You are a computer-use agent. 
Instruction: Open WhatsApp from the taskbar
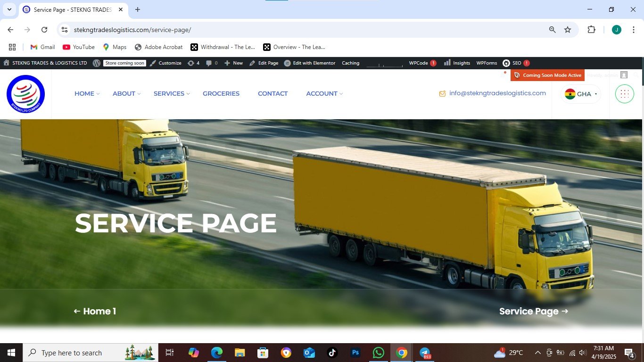(x=378, y=353)
